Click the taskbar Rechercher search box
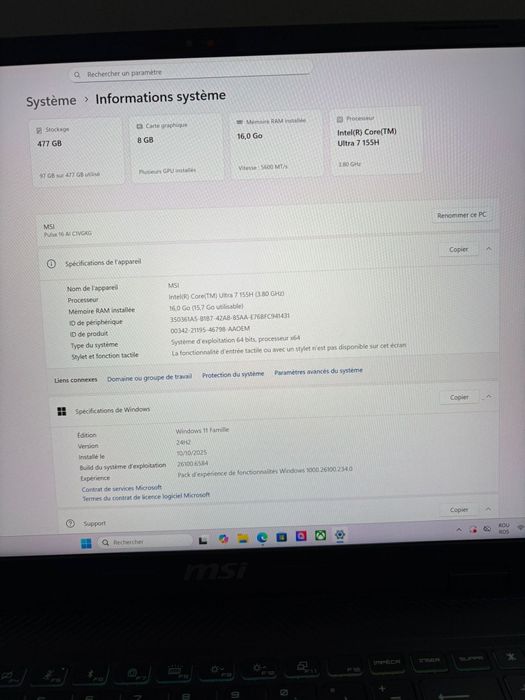Screen dimensions: 525x700 click(145, 542)
